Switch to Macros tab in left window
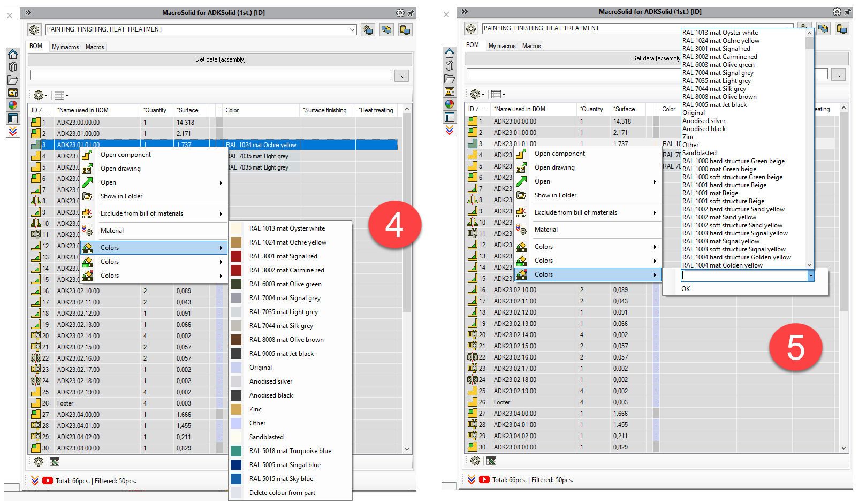 point(95,47)
